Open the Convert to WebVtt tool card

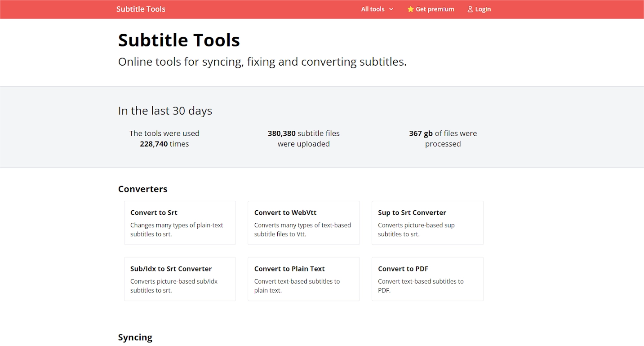(x=303, y=223)
